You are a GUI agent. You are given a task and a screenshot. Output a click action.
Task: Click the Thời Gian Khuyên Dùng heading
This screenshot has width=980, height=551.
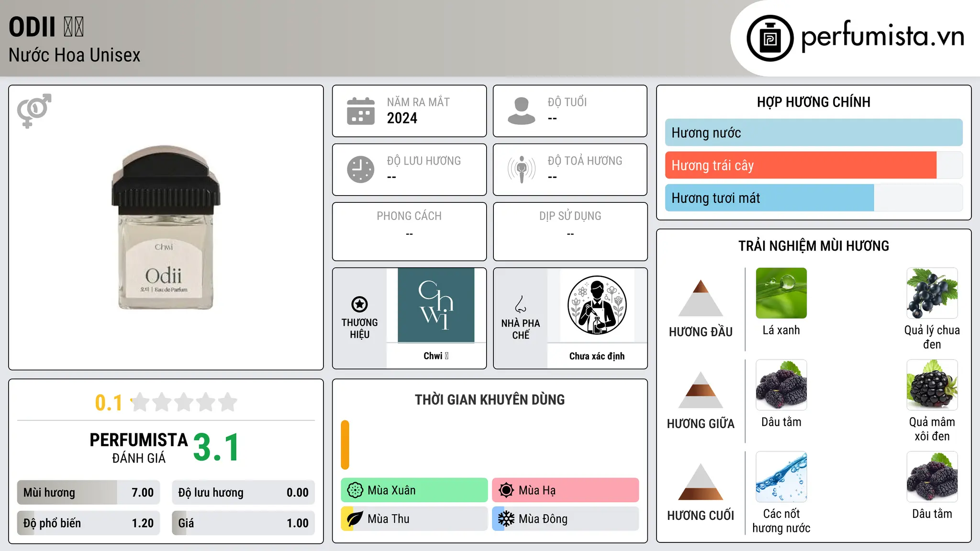pos(490,400)
